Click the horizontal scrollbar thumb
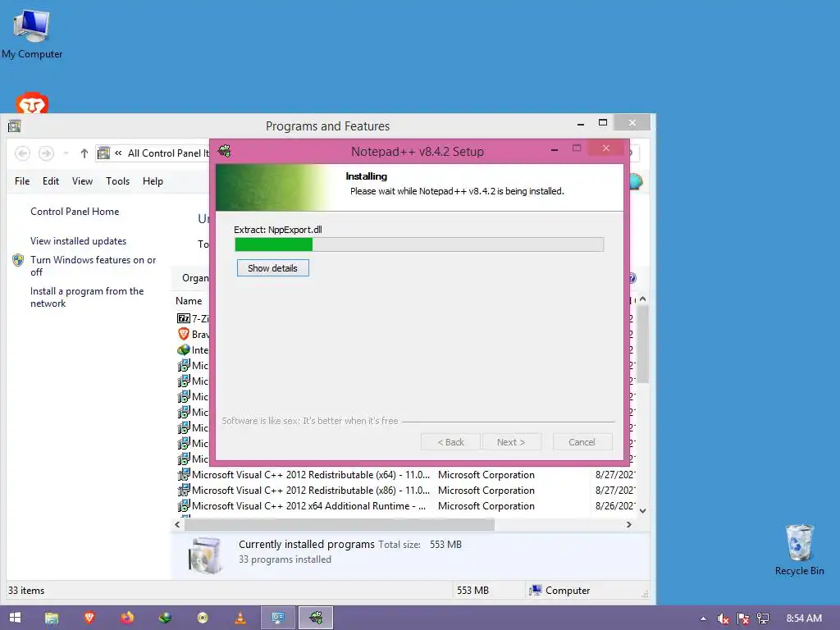The image size is (840, 630). tap(340, 524)
